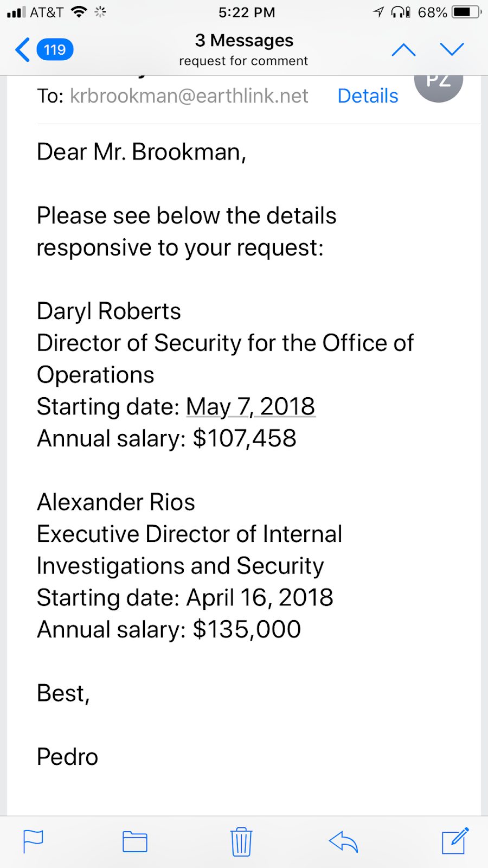Viewport: 488px width, 868px height.
Task: Tap the back arrow to the inbox
Action: (23, 50)
